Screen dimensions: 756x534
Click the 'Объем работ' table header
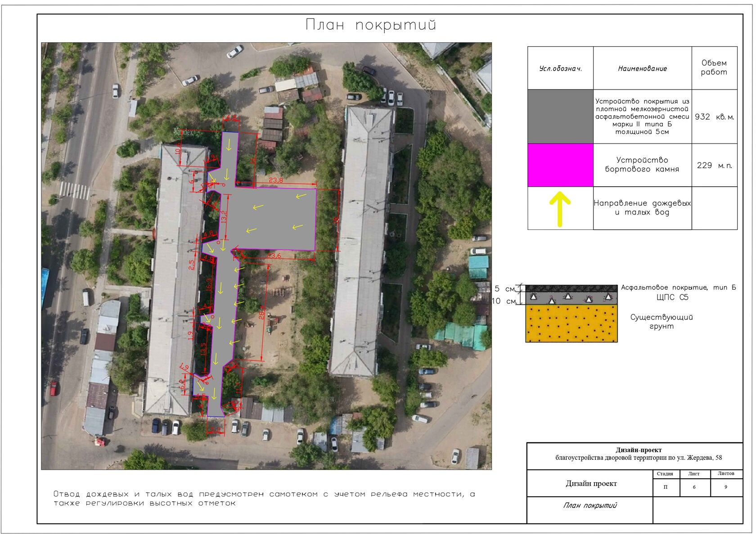pyautogui.click(x=714, y=67)
